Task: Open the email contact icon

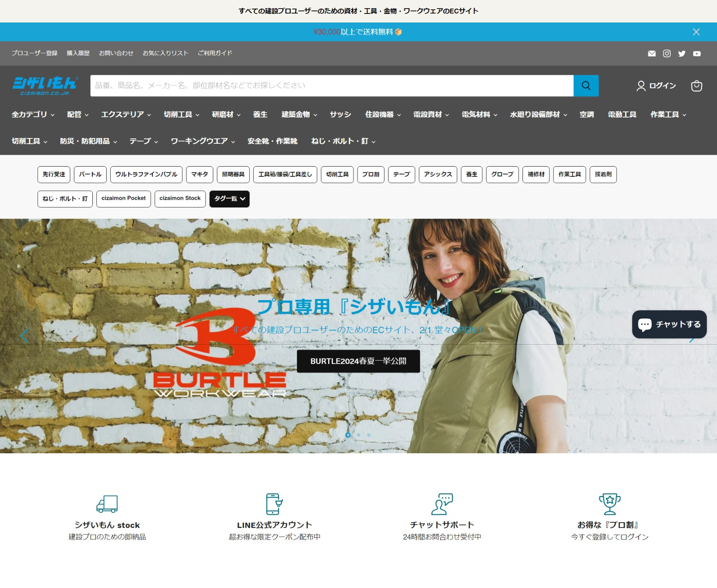Action: click(x=652, y=53)
